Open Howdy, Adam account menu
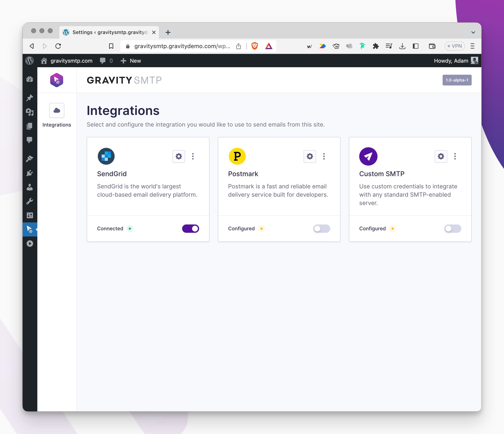Viewport: 504px width, 434px height. 456,61
